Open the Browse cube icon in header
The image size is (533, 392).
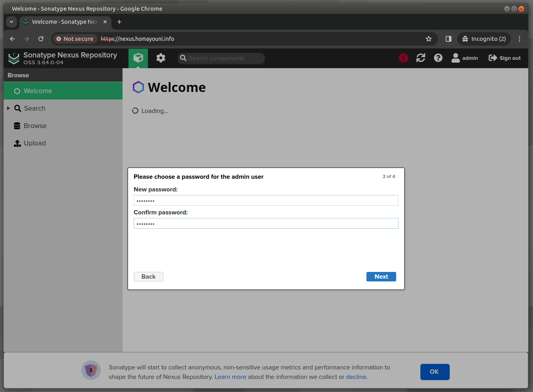pos(138,58)
